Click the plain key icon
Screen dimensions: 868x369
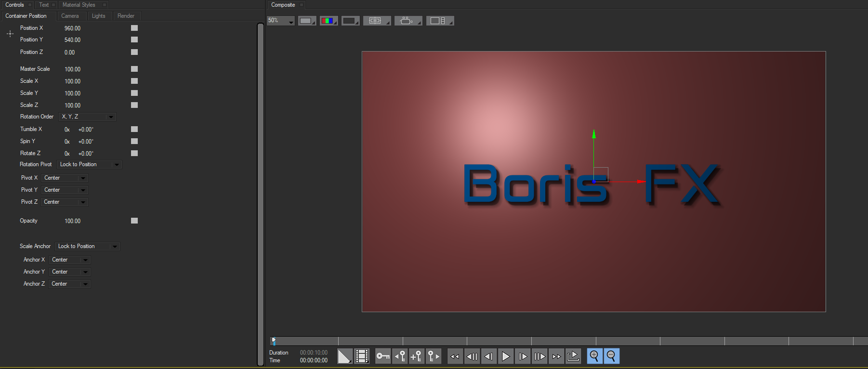383,356
